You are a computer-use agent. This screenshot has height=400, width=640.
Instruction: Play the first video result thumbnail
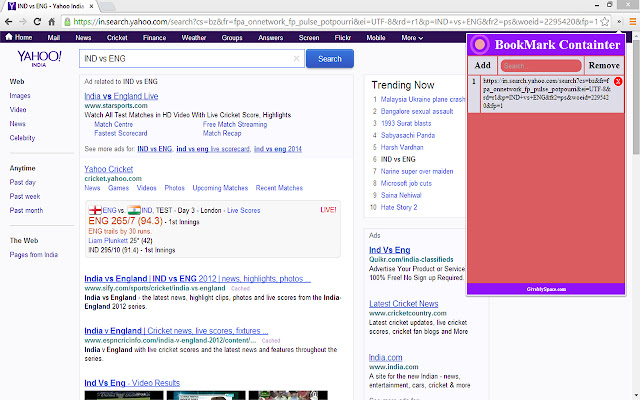coord(124,395)
